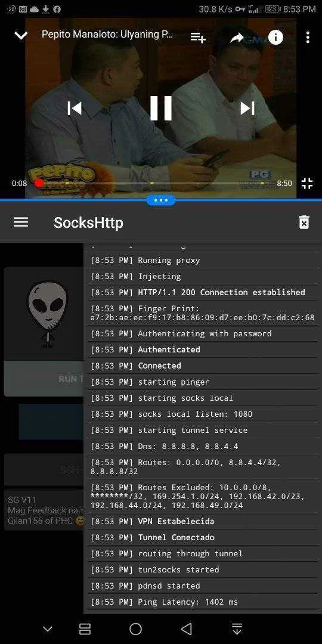
Task: Select 'socks local listen: 1080' log
Action: click(x=203, y=414)
